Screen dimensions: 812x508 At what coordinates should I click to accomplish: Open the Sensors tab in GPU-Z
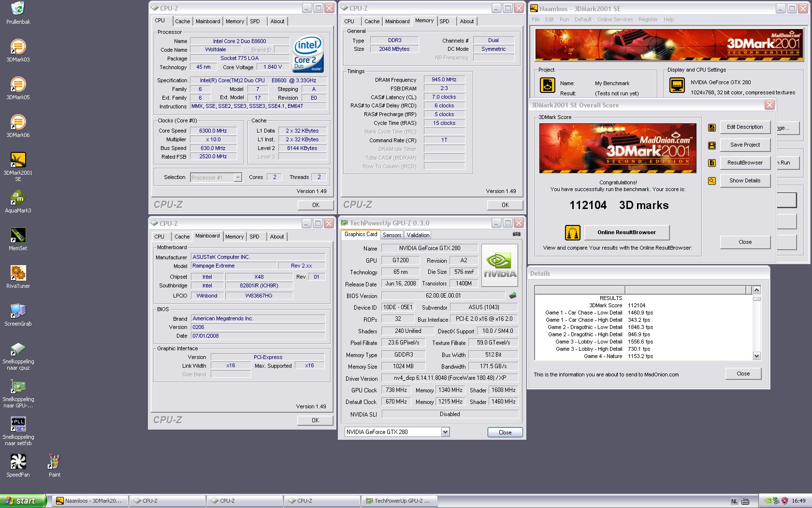(392, 235)
